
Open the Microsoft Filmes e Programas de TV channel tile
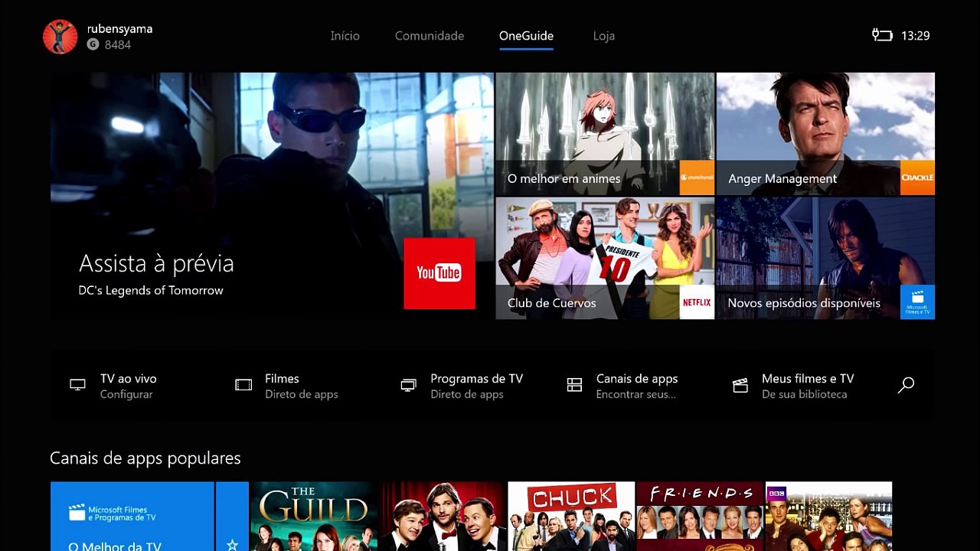click(x=132, y=517)
